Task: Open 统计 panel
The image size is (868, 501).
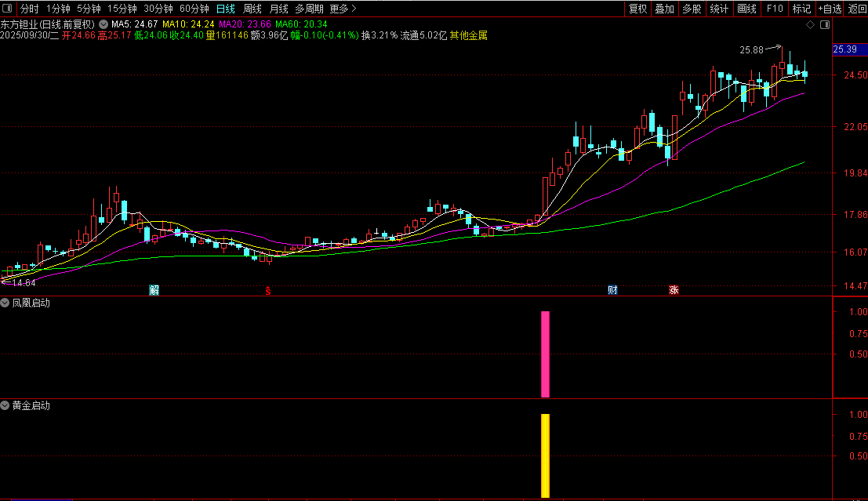Action: pyautogui.click(x=719, y=9)
